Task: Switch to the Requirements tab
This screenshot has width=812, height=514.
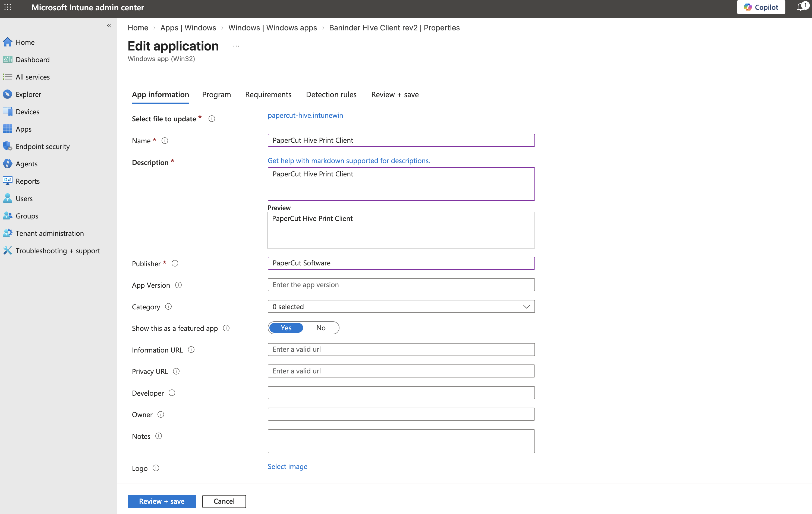Action: 268,95
